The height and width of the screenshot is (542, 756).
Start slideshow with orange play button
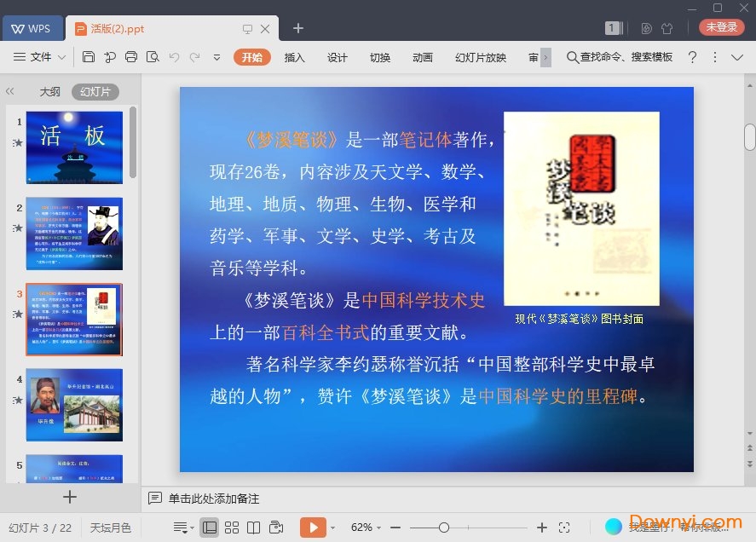[313, 528]
